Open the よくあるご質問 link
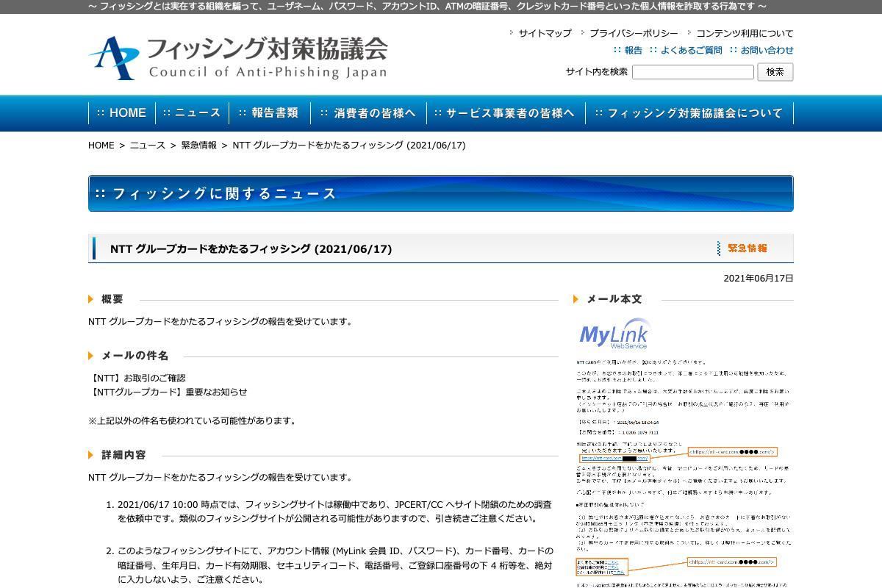 click(691, 50)
